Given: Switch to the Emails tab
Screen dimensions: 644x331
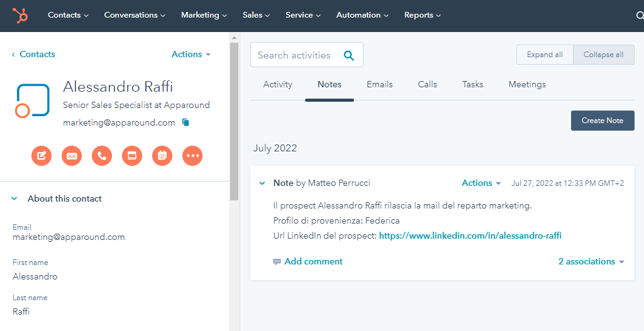Looking at the screenshot, I should [380, 84].
